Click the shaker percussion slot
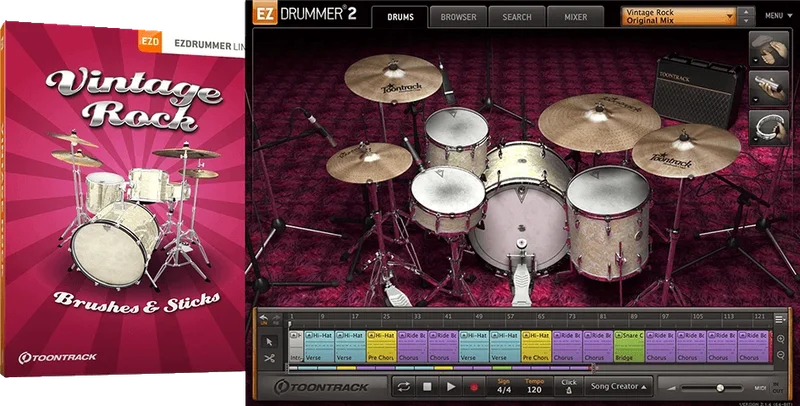The image size is (800, 406). (x=769, y=88)
